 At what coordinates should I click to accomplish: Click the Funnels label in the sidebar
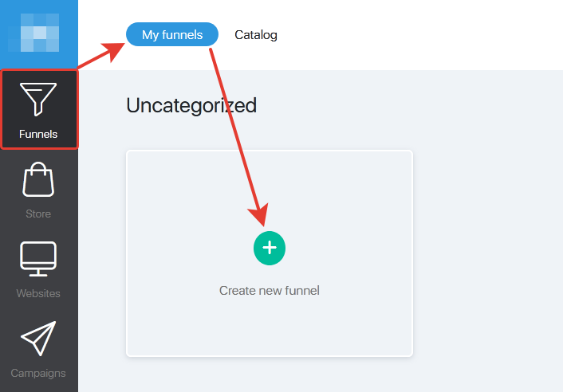click(x=38, y=134)
